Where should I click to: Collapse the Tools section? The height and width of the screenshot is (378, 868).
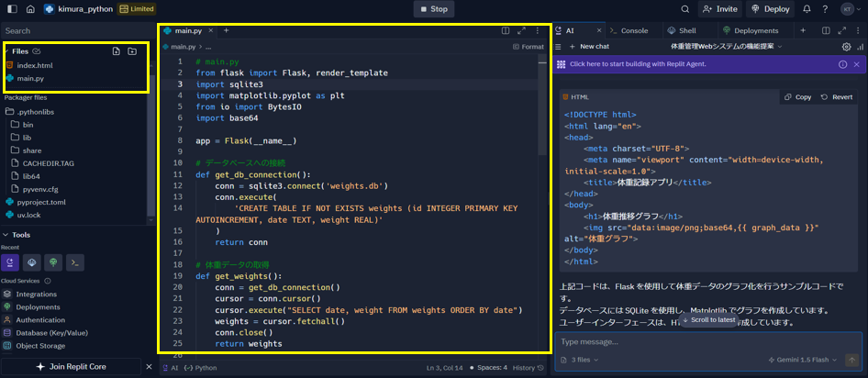17,235
